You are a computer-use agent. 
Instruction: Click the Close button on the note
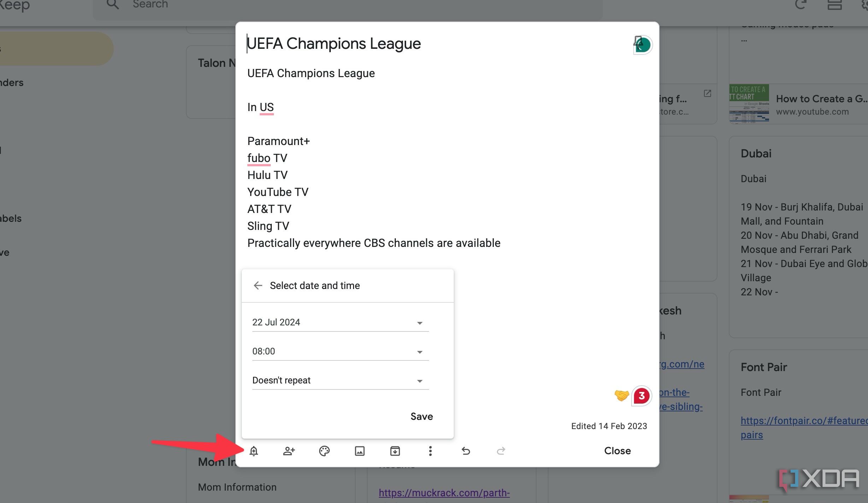[617, 450]
